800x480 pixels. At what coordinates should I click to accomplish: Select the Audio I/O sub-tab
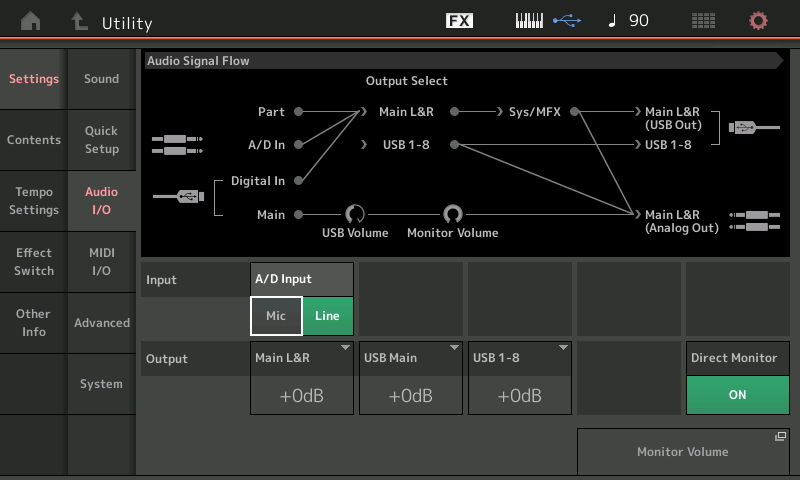click(102, 201)
